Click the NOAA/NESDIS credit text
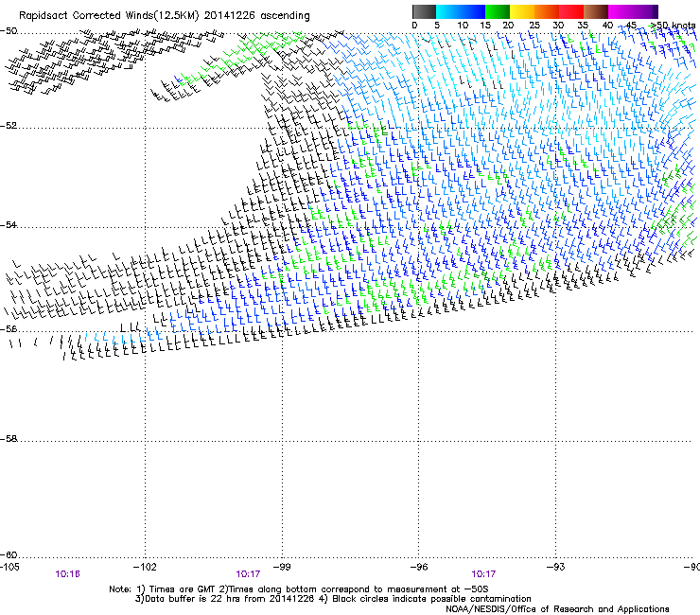This screenshot has width=700, height=615. pos(557,608)
